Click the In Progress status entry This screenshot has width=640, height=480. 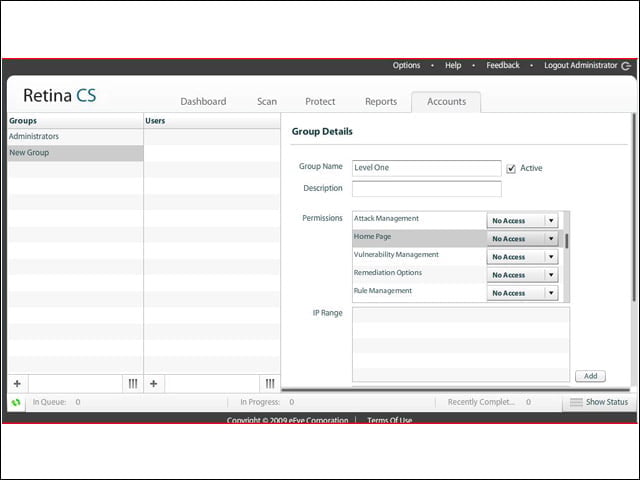[267, 402]
